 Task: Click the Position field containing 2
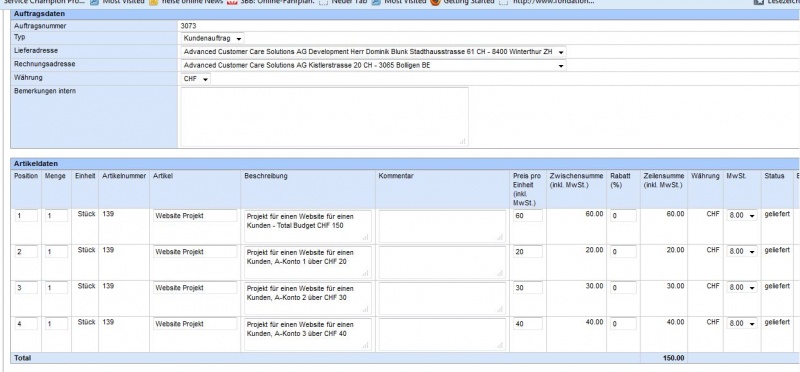(x=26, y=252)
